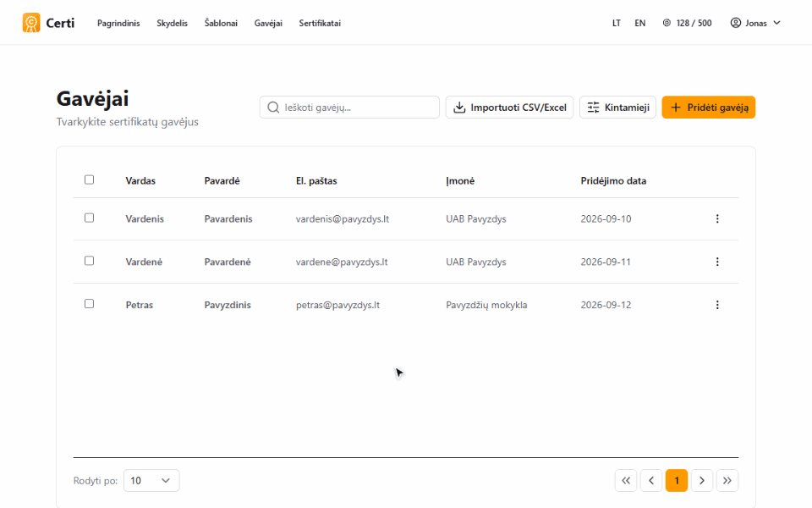Click the Pridėti gavėją button
812x508 pixels.
(709, 108)
